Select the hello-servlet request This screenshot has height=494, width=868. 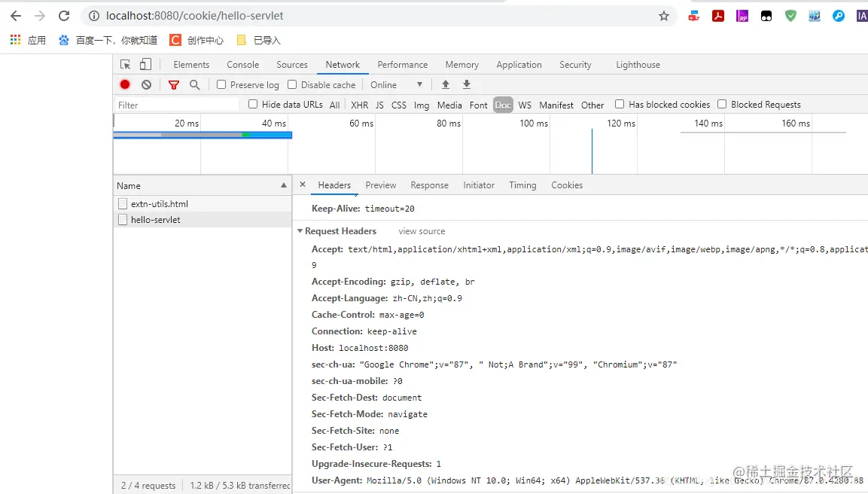[x=203, y=220]
